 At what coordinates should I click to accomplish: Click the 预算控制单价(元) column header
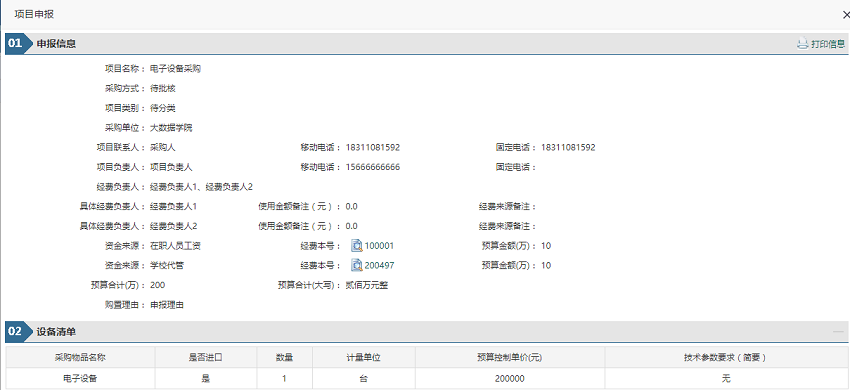click(x=510, y=357)
